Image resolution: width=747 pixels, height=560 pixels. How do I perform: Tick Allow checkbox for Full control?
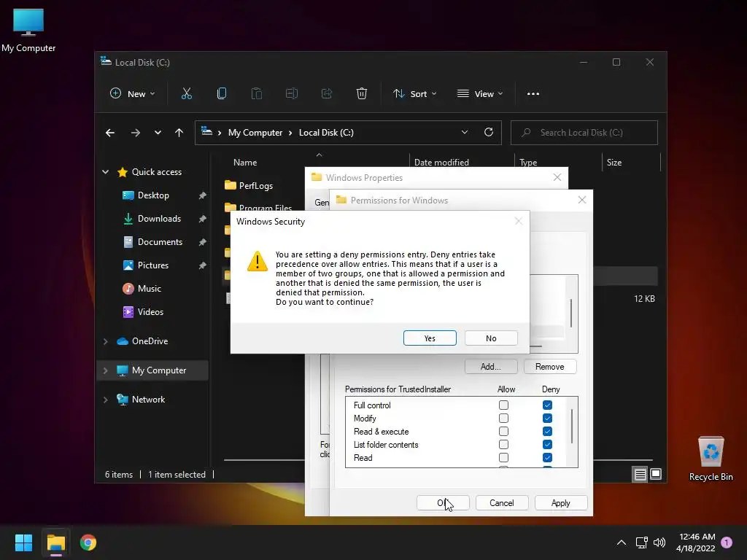503,405
